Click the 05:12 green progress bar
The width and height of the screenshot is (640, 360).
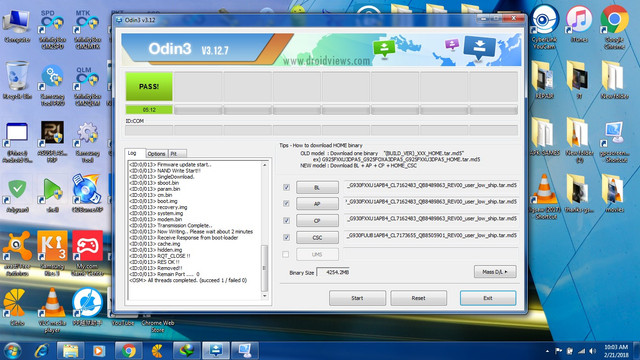(x=149, y=110)
